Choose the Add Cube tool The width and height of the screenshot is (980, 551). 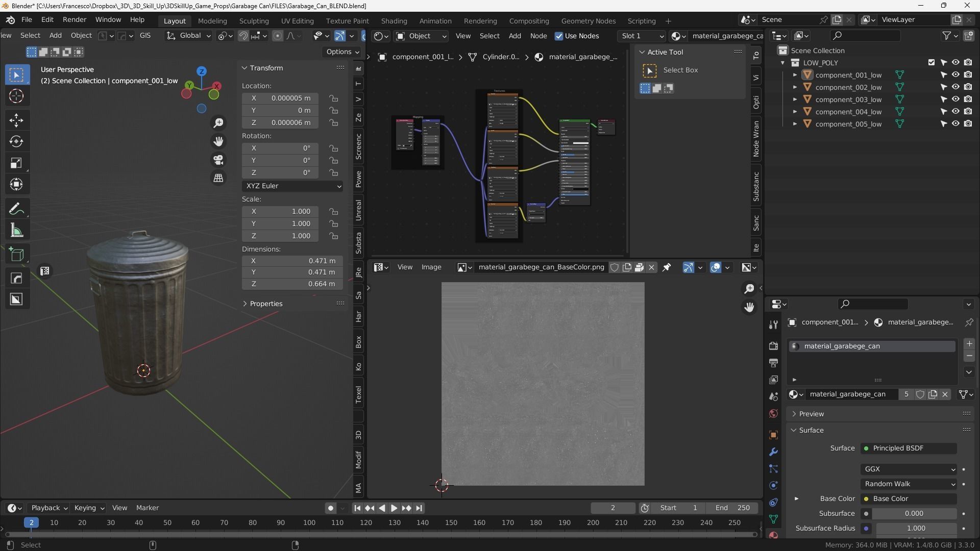16,255
